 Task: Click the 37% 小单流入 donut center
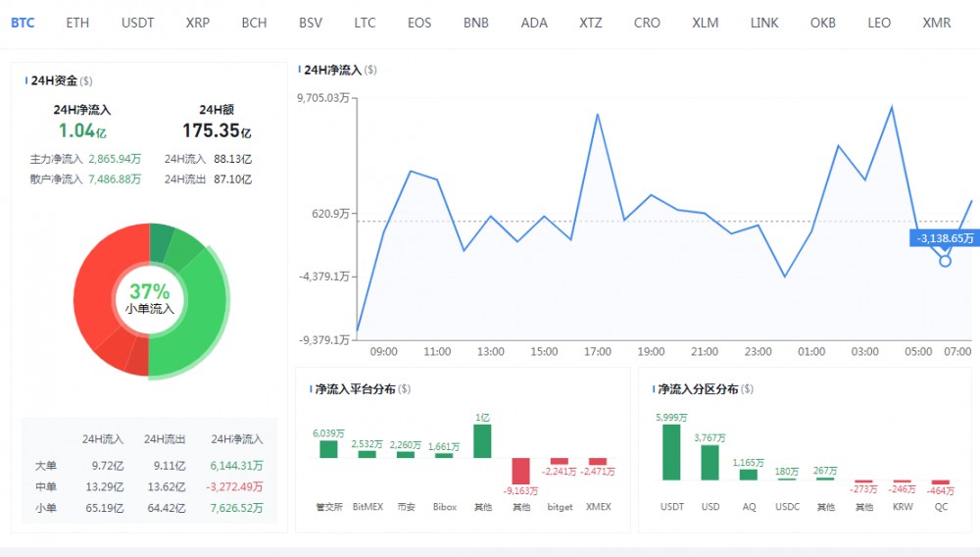tap(149, 299)
